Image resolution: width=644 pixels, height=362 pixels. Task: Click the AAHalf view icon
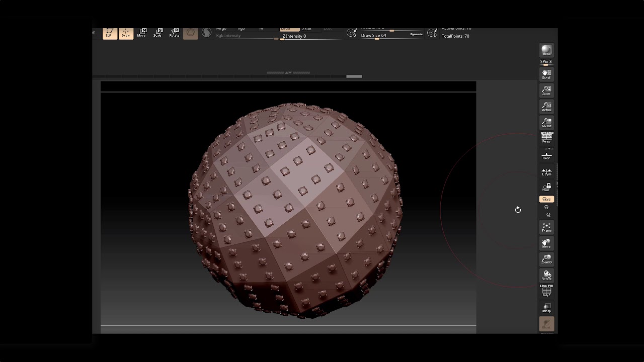pos(546,123)
